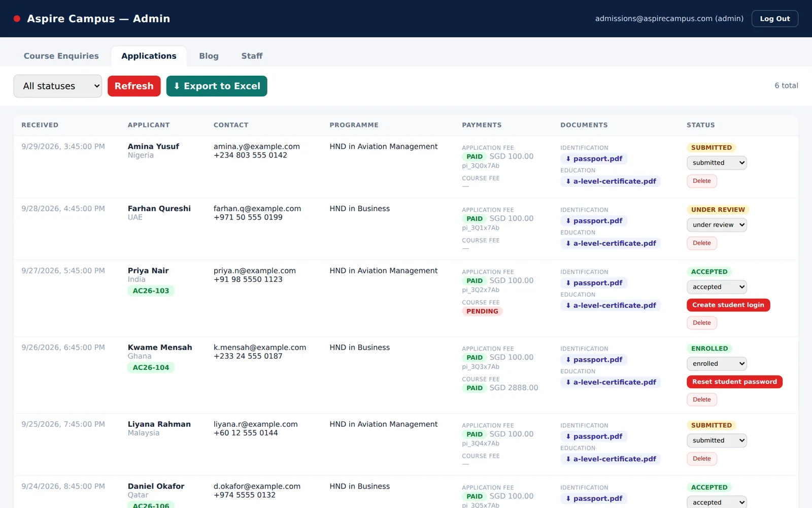Download Daniel Okafor's passport.pdf
The image size is (812, 508).
tap(594, 498)
